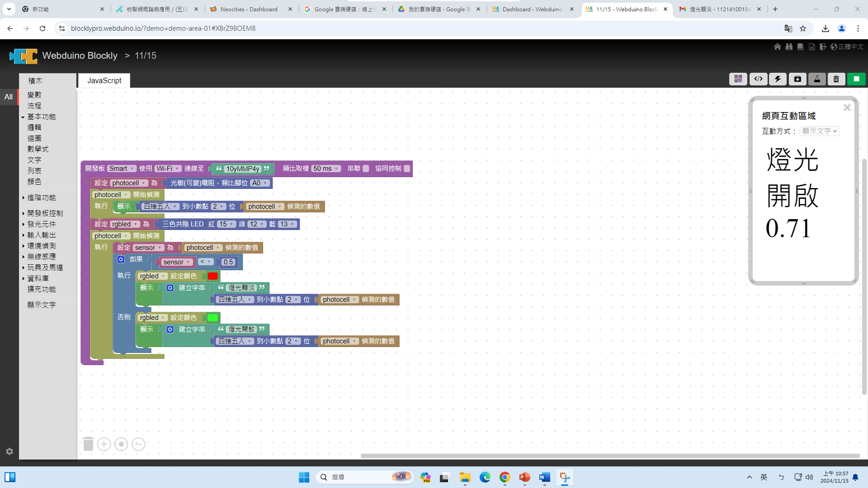The image size is (868, 488).
Task: Open the 互動方式 顯示文字 dropdown
Action: point(819,131)
